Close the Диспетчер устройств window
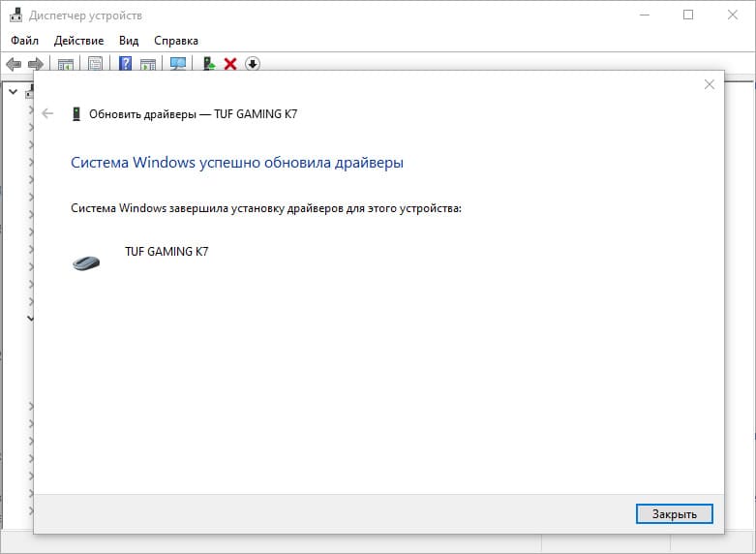This screenshot has width=756, height=554. pos(733,15)
